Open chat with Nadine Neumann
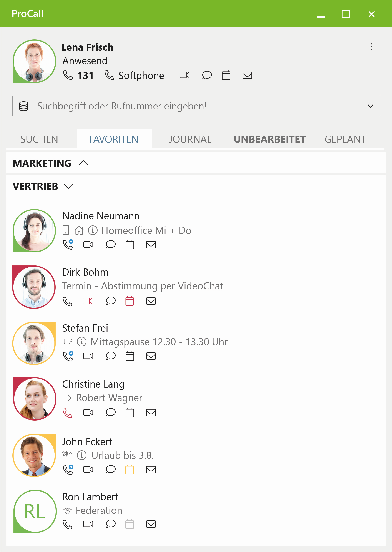The width and height of the screenshot is (392, 552). tap(111, 245)
